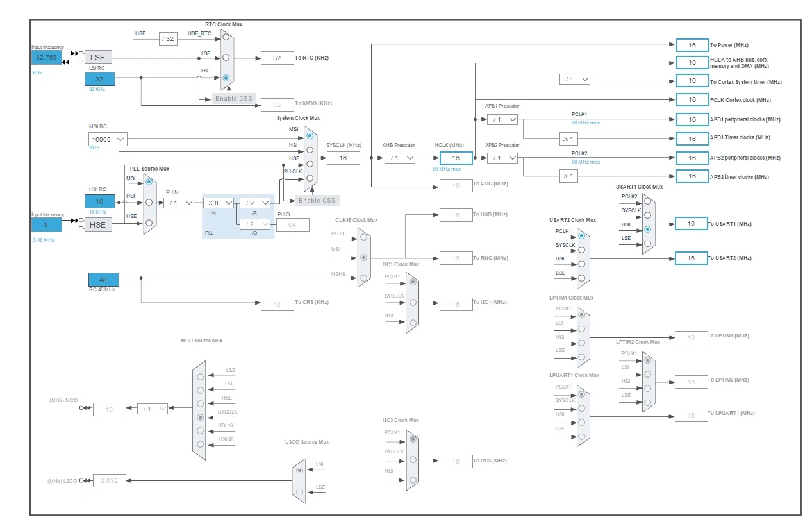Click the APB1 Timer X 1 multiplier box
The height and width of the screenshot is (524, 812).
coord(568,139)
